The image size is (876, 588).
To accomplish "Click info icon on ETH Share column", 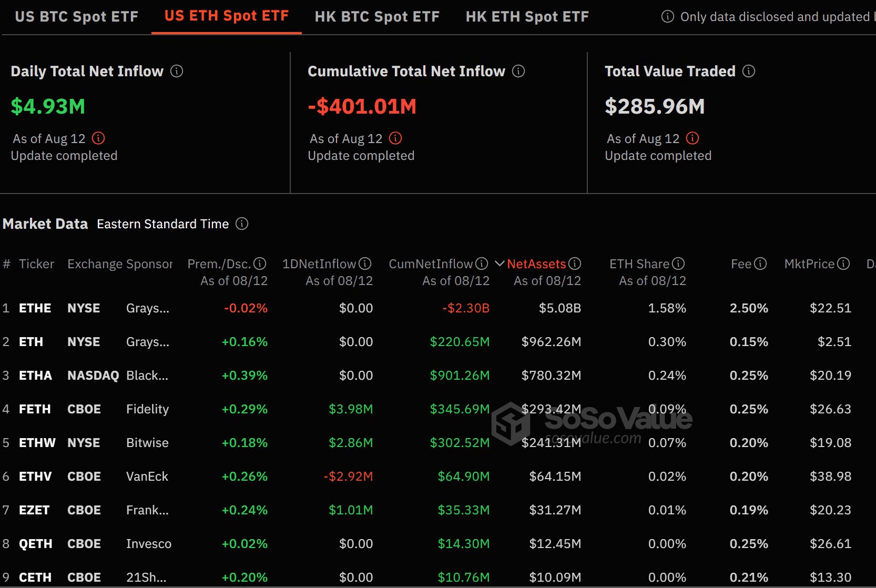I will 678,263.
